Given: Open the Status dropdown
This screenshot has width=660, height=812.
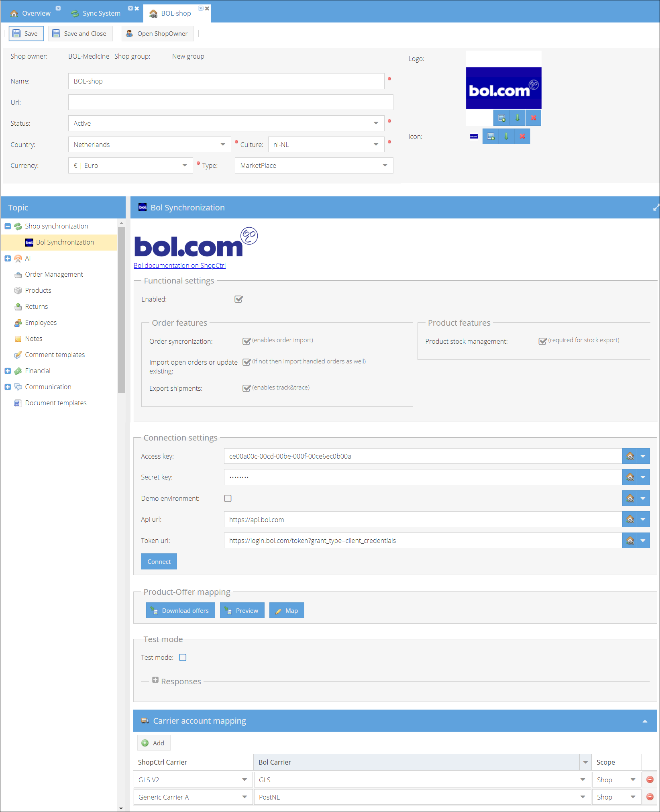Looking at the screenshot, I should click(x=376, y=123).
